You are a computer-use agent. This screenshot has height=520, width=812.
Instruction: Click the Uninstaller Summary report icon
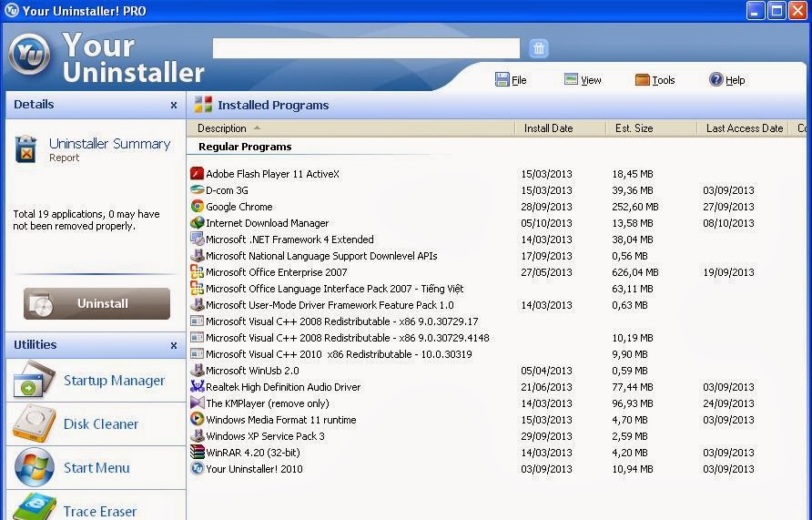(x=25, y=149)
